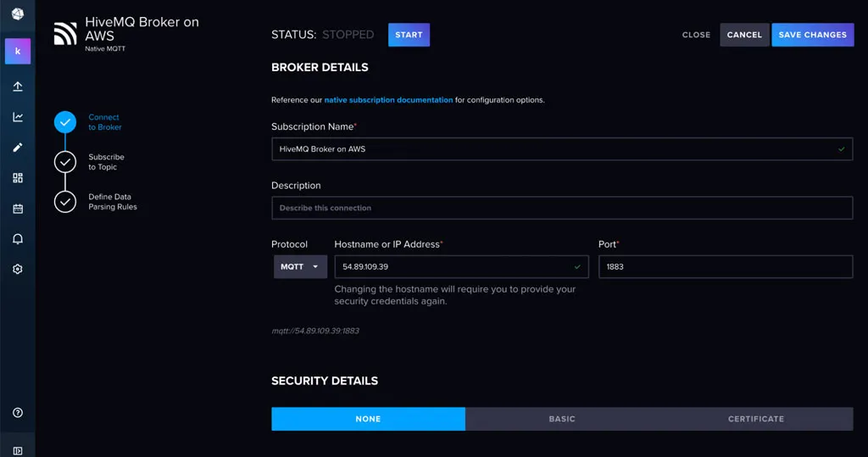Click the MQTT broker signal icon

(64, 33)
